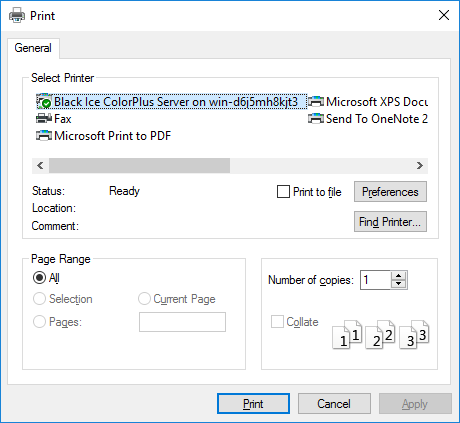Select Send To OneNote printer icon
This screenshot has width=460, height=423.
[316, 119]
